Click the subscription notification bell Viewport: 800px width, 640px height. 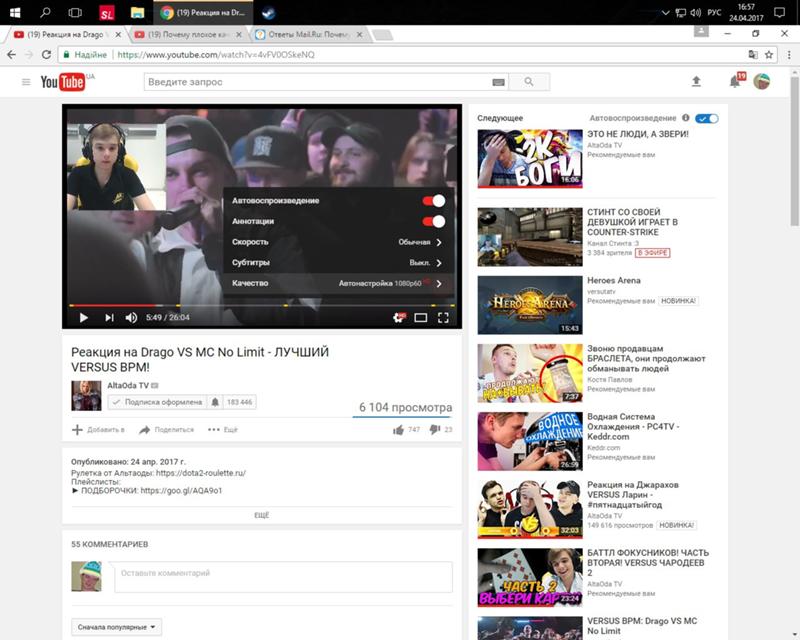(215, 402)
